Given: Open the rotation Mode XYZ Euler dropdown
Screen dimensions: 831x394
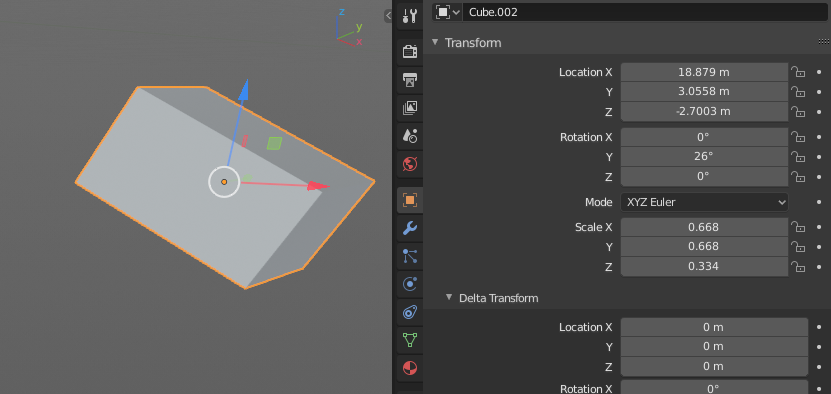Looking at the screenshot, I should [x=704, y=202].
